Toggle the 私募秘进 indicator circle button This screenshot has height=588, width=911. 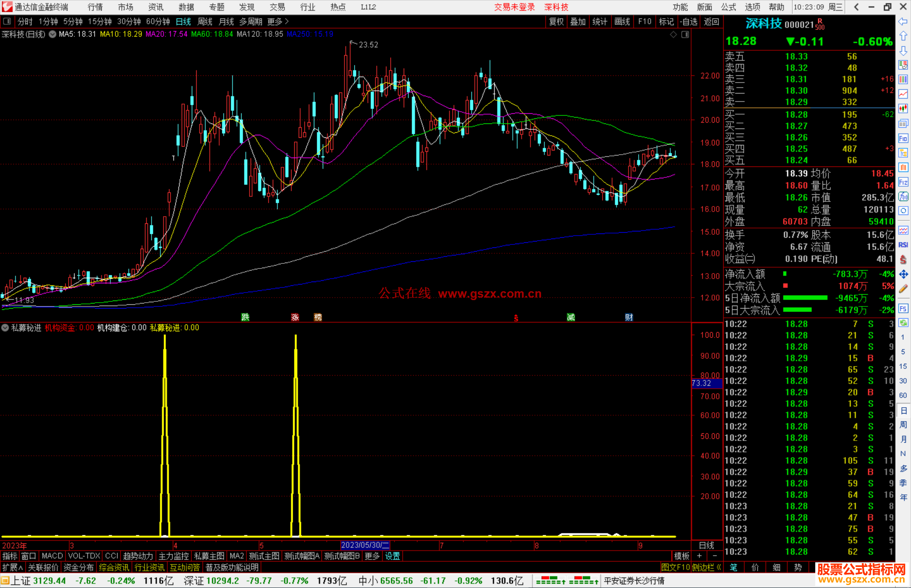point(5,328)
